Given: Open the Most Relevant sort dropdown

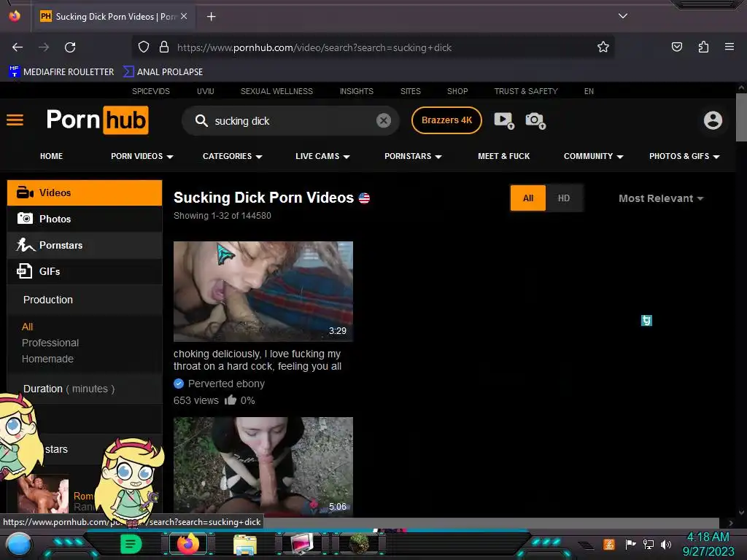Looking at the screenshot, I should click(x=661, y=198).
